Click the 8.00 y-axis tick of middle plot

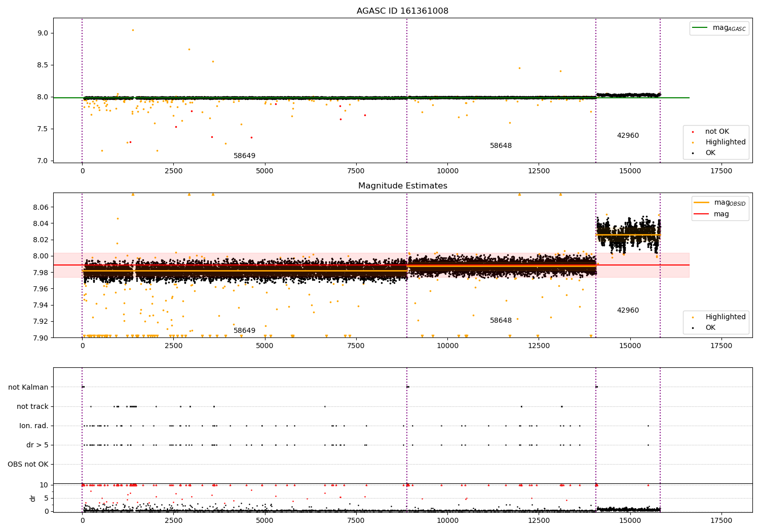41,256
